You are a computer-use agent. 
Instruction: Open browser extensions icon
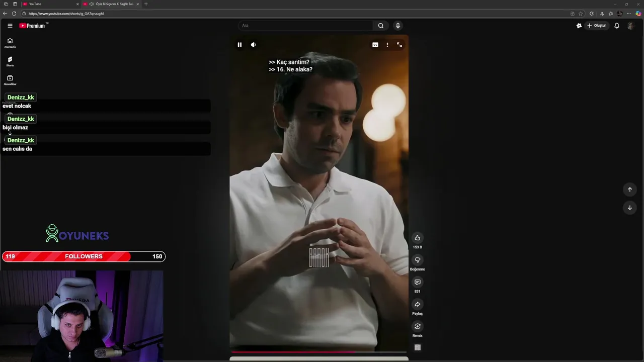[592, 14]
